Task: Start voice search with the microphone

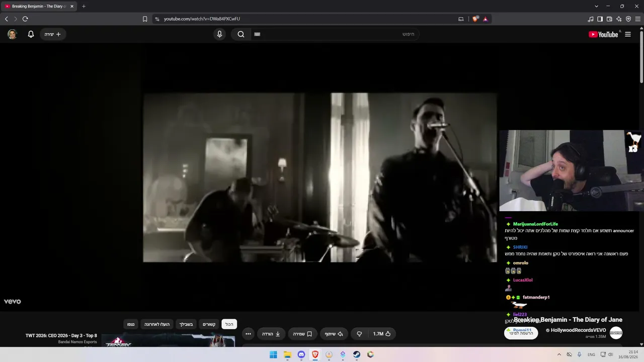Action: pos(219,34)
